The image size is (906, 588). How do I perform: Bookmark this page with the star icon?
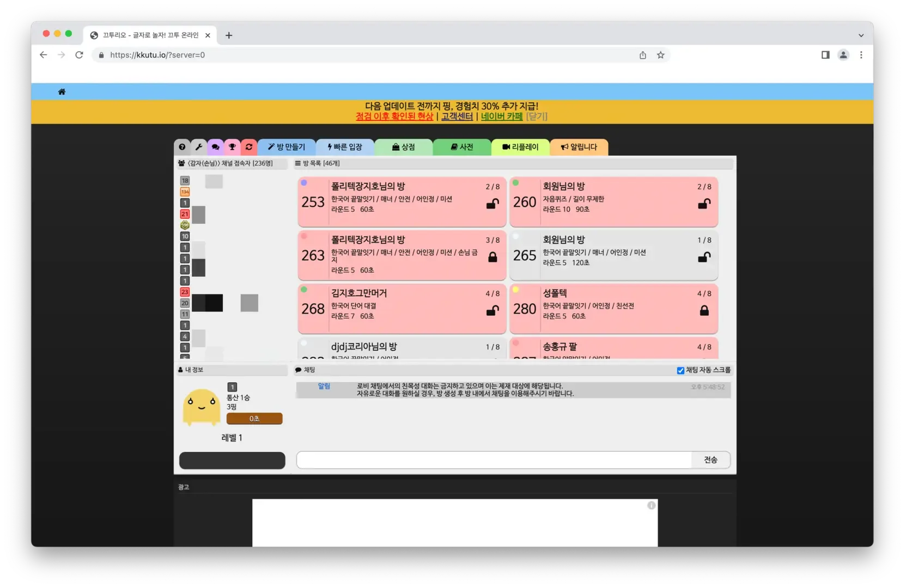click(660, 55)
